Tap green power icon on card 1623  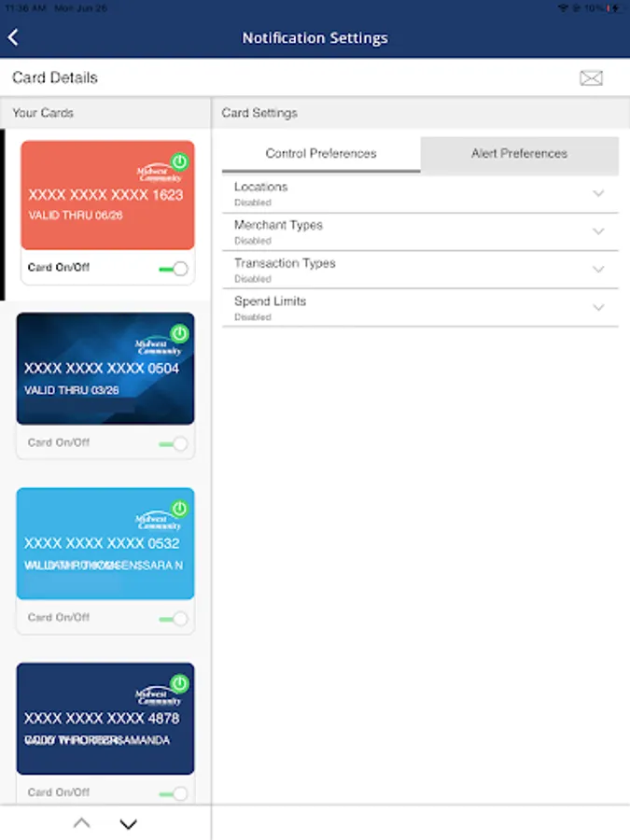(179, 161)
